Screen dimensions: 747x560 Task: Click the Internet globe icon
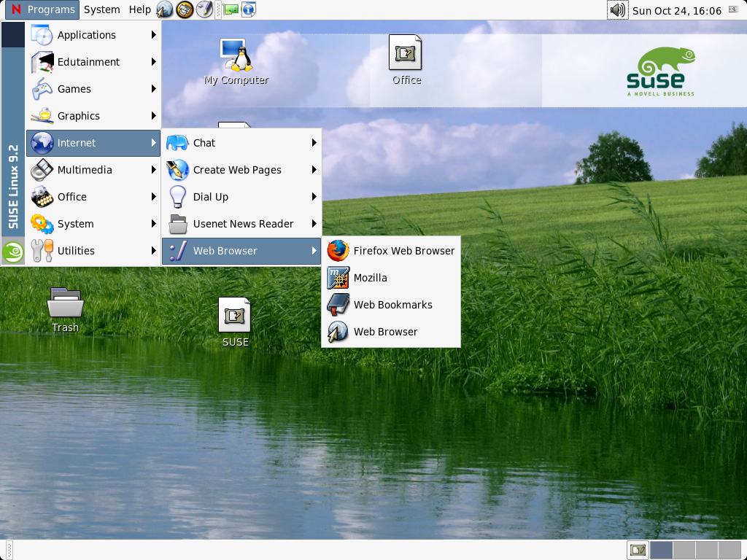pos(42,143)
